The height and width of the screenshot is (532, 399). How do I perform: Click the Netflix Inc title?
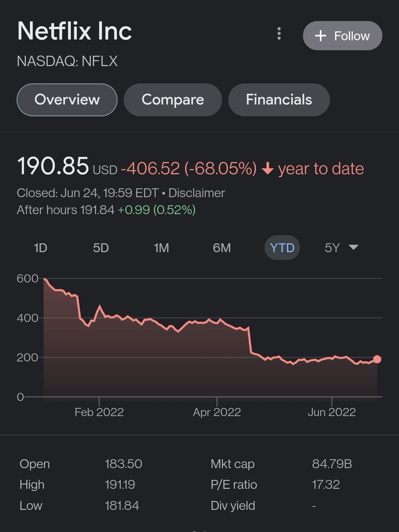click(x=75, y=31)
